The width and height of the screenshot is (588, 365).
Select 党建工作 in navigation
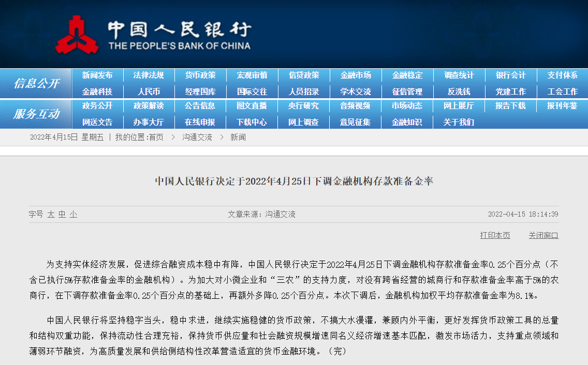[511, 92]
